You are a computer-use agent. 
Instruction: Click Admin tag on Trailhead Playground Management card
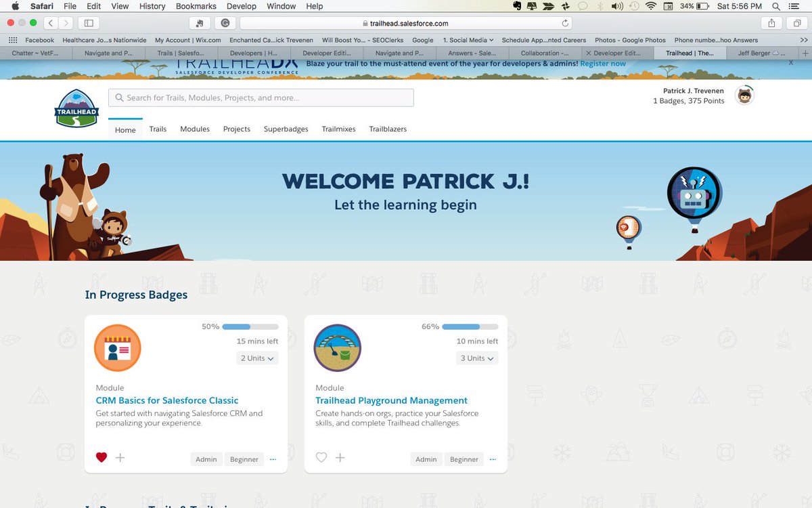(426, 459)
